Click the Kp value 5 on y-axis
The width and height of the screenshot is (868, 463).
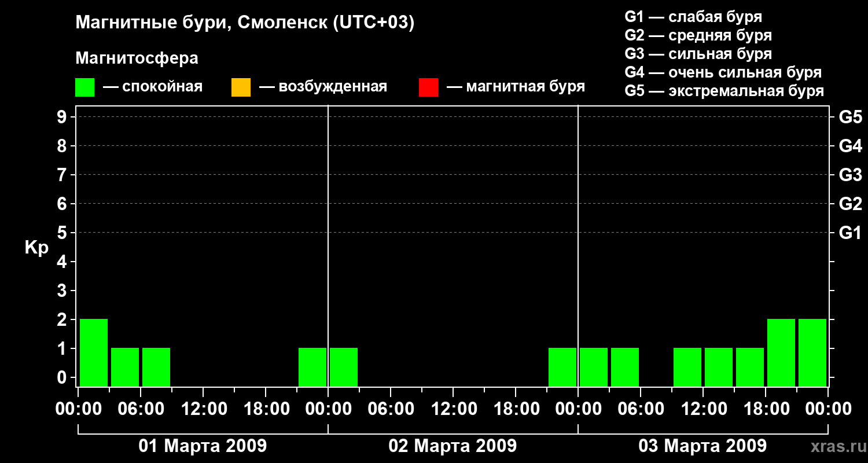(x=62, y=233)
